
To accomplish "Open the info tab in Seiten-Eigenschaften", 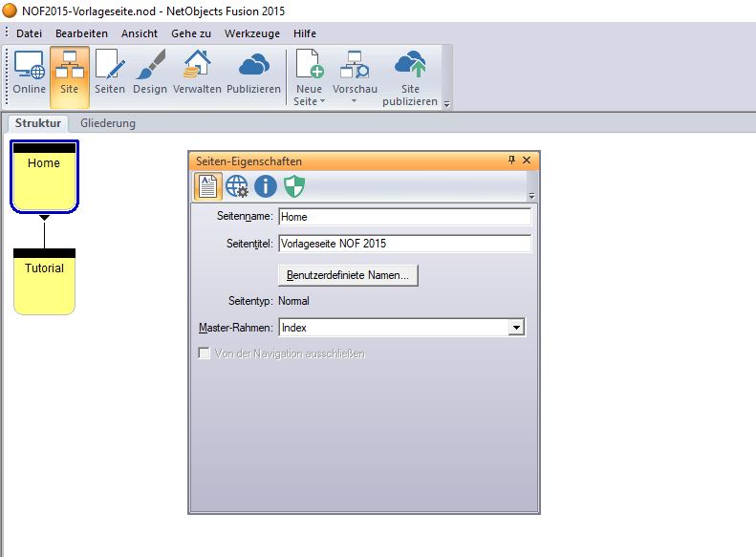I will tap(266, 186).
